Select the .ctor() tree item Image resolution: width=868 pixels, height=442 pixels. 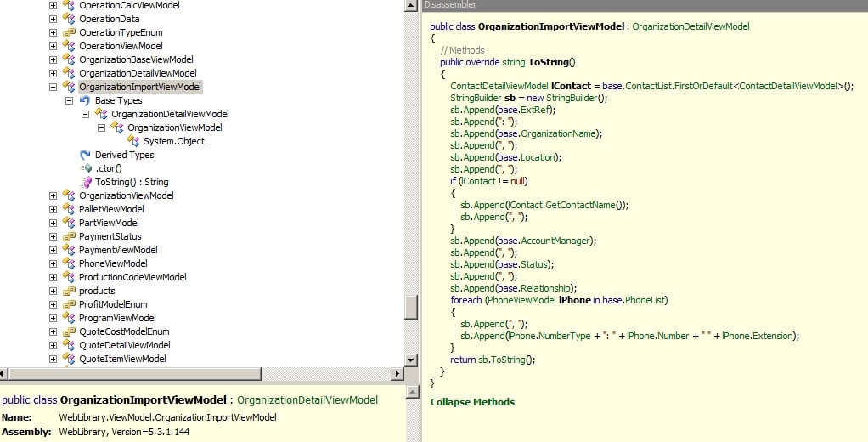click(109, 168)
